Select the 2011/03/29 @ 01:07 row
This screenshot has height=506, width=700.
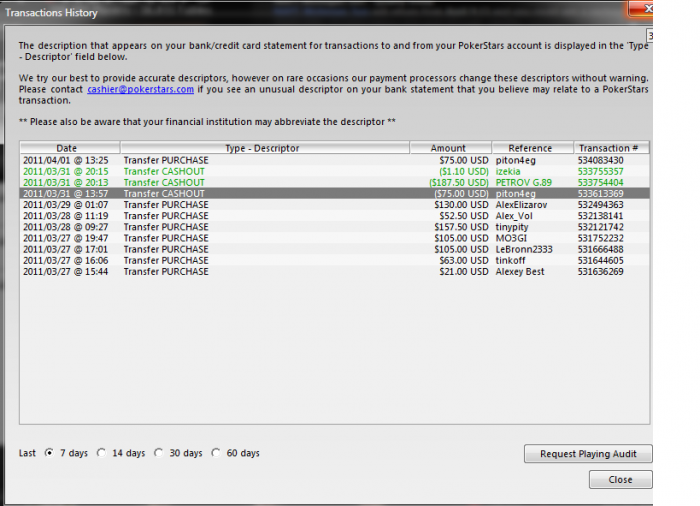tap(335, 205)
